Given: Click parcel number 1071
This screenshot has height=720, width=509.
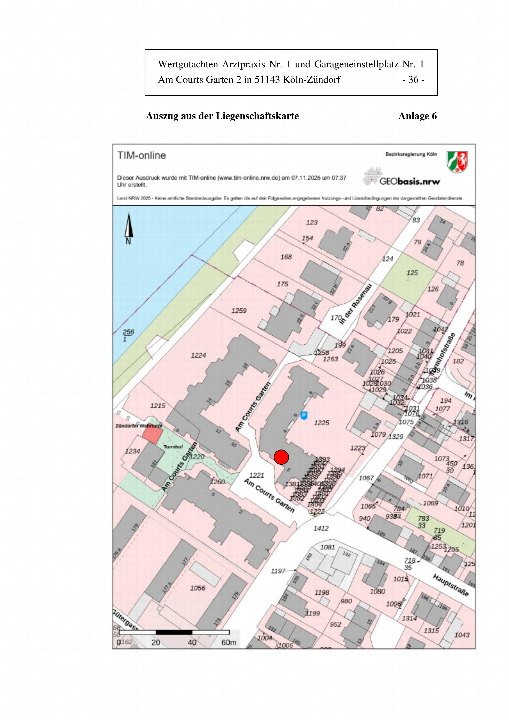Looking at the screenshot, I should click(x=425, y=476).
